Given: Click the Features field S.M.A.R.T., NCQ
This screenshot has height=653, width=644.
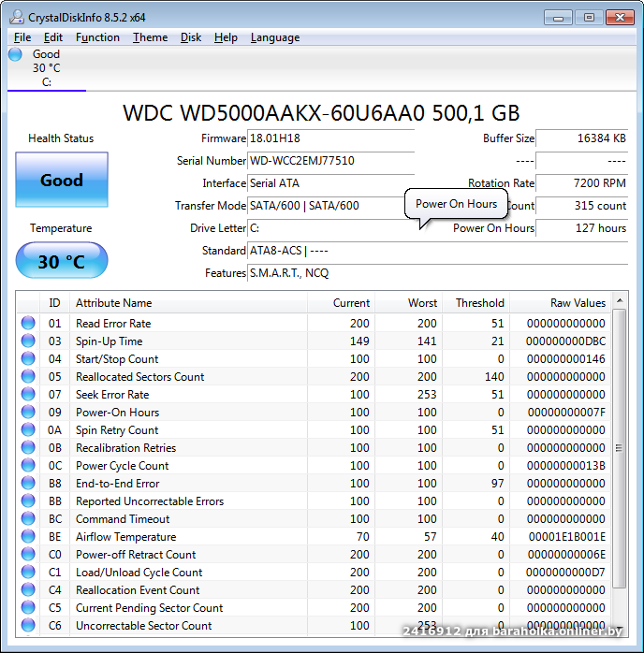Looking at the screenshot, I should tap(437, 273).
